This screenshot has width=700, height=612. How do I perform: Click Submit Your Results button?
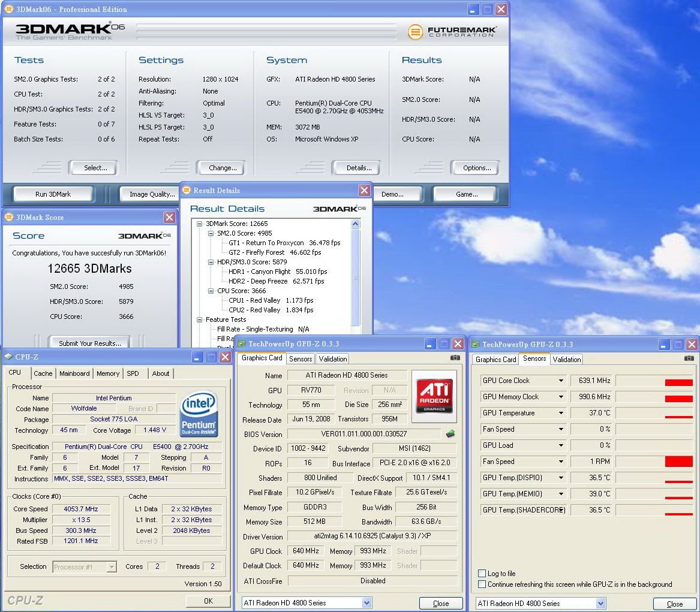tap(90, 342)
